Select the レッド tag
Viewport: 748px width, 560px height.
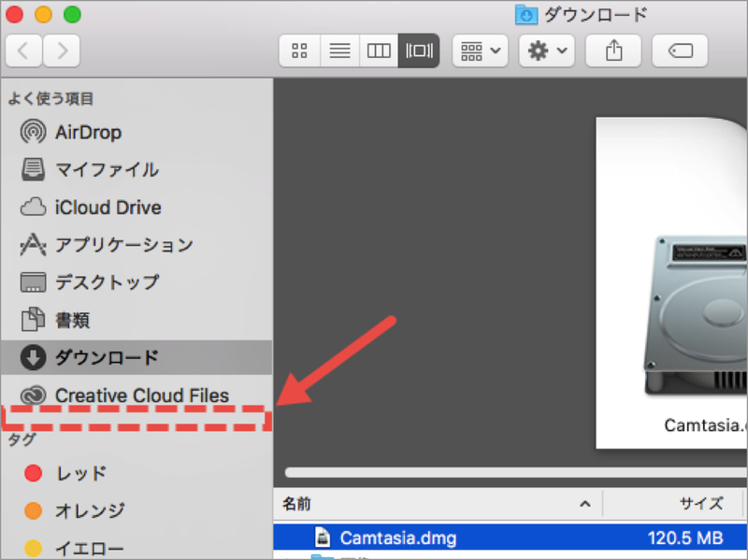point(137,473)
